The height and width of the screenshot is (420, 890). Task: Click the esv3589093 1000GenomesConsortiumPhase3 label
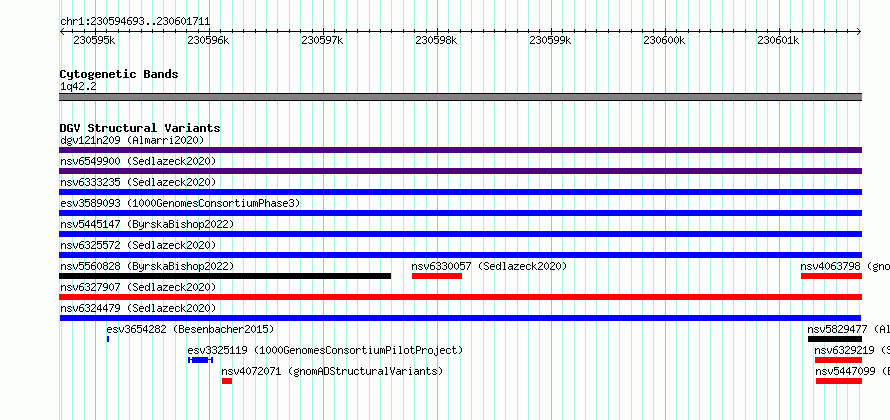point(180,203)
